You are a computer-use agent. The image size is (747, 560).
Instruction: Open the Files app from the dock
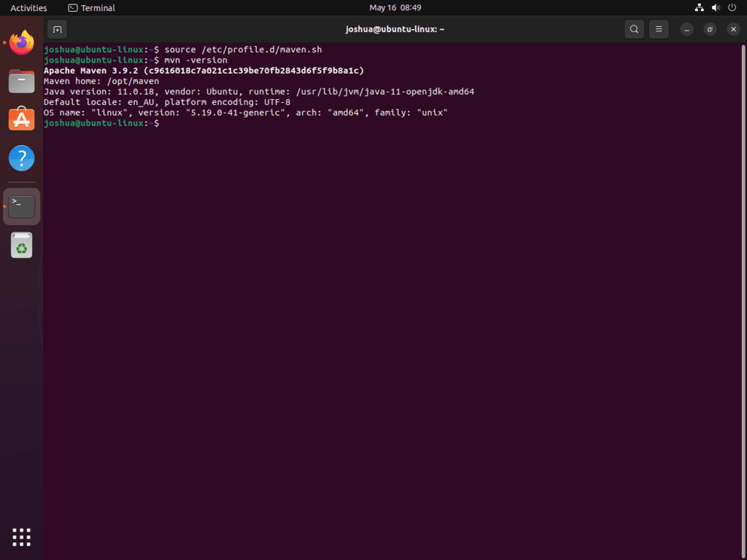[21, 81]
